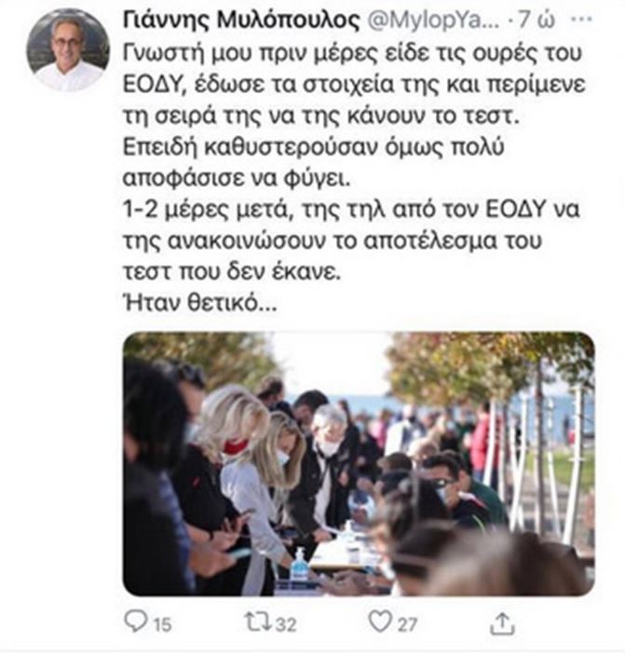Open the attached crowd photo thumbnail
This screenshot has width=625, height=672.
(359, 464)
